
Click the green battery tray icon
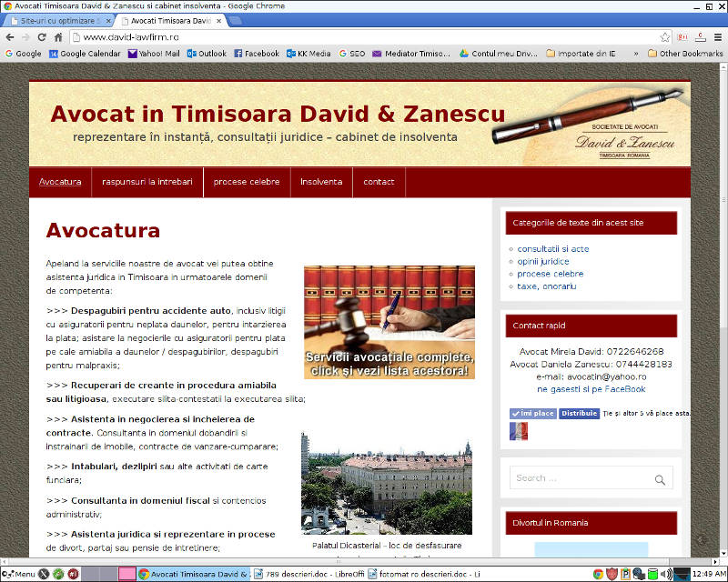click(652, 574)
